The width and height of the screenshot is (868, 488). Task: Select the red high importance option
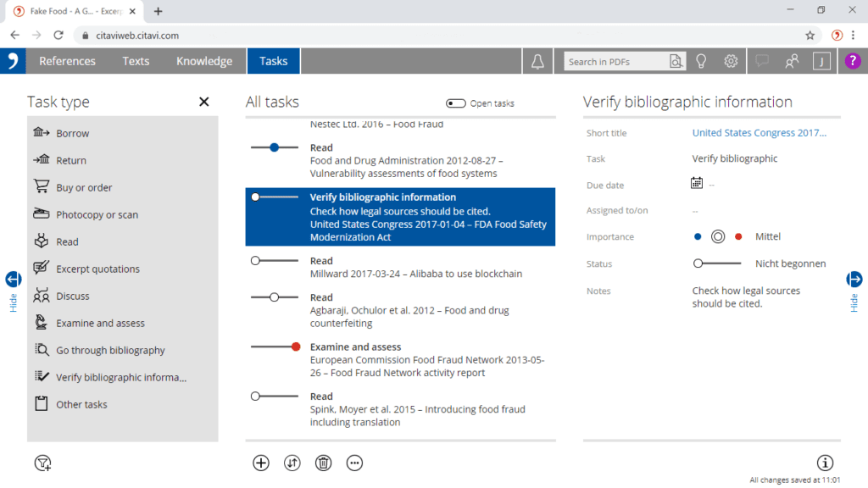(738, 237)
